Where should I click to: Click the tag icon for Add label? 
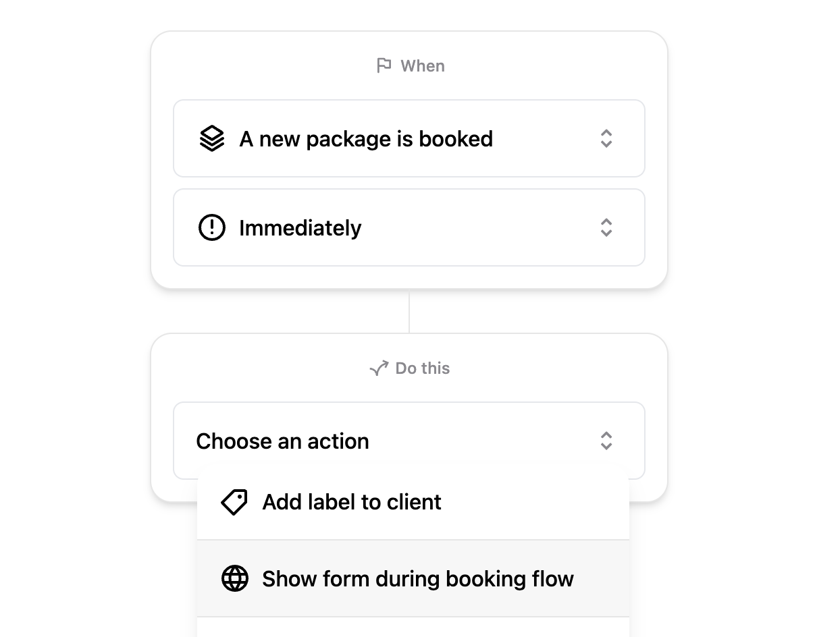pos(234,502)
